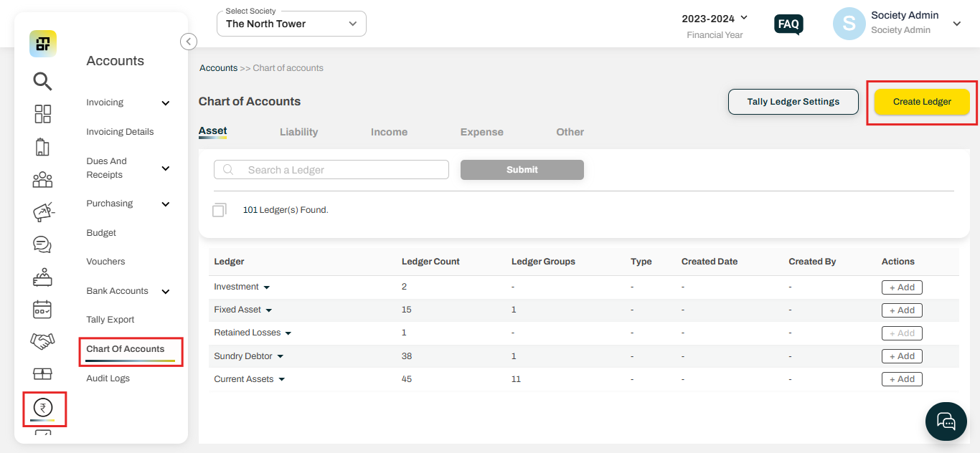Screen dimensions: 980x453
Task: Click + Add for Sundry Debtor row
Action: [902, 356]
